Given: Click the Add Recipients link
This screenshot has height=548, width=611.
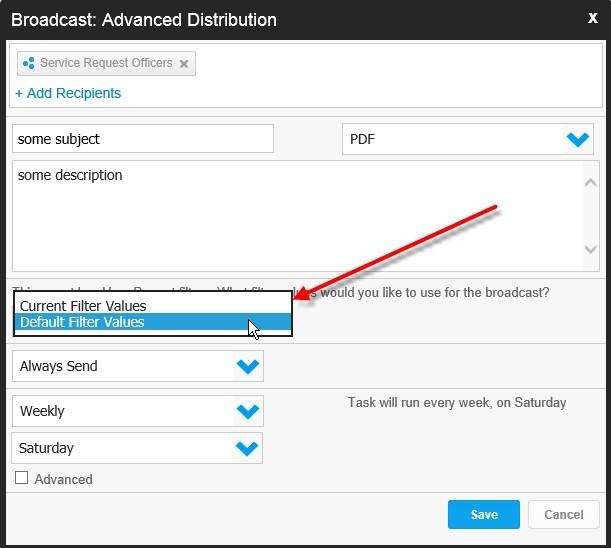Looking at the screenshot, I should pyautogui.click(x=68, y=93).
